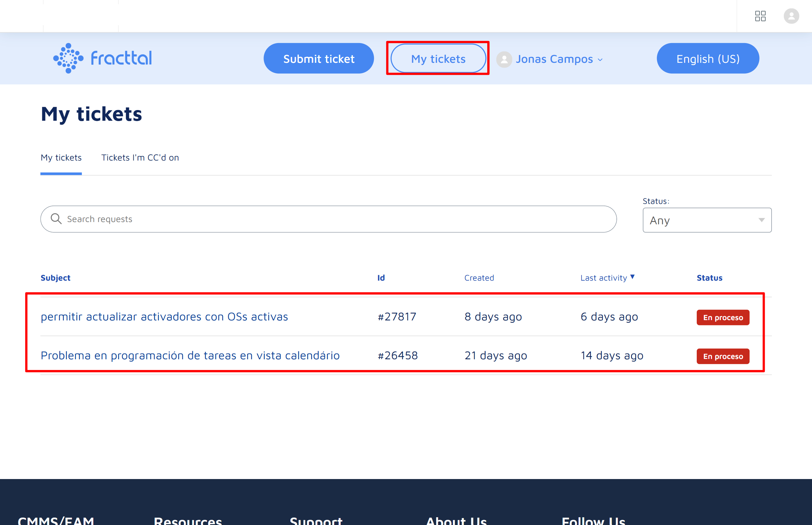The width and height of the screenshot is (812, 525).
Task: Click the 6 days ago activity value
Action: click(x=609, y=317)
